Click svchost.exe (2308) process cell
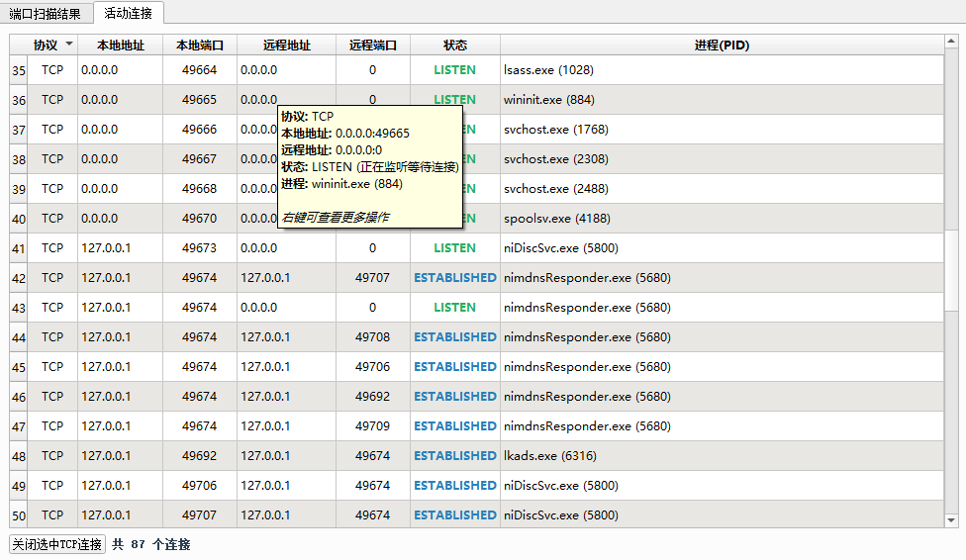This screenshot has width=966, height=560. pyautogui.click(x=723, y=159)
